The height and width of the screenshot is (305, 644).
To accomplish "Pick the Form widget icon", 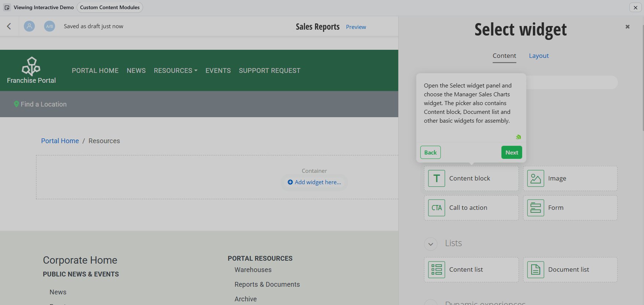I will pyautogui.click(x=535, y=208).
